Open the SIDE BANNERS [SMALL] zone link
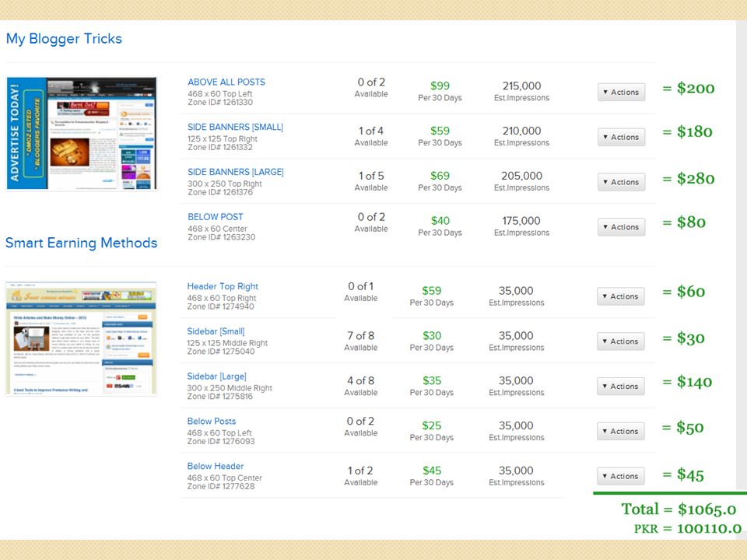 tap(235, 127)
